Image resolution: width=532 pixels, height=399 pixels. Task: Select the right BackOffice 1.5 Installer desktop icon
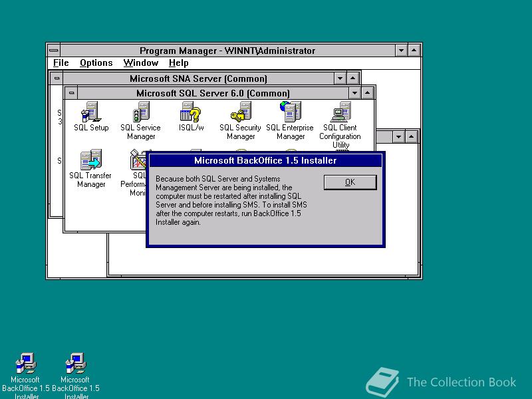click(x=76, y=376)
